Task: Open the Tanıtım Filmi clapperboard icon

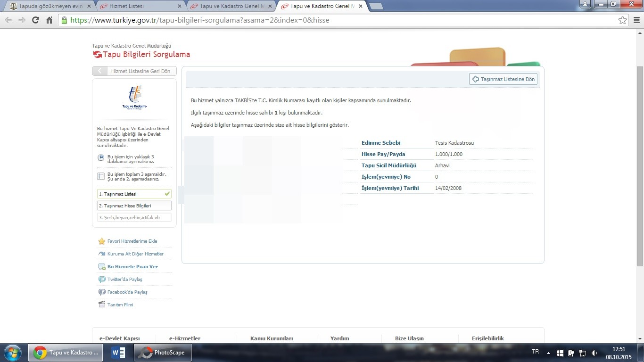Action: (101, 305)
